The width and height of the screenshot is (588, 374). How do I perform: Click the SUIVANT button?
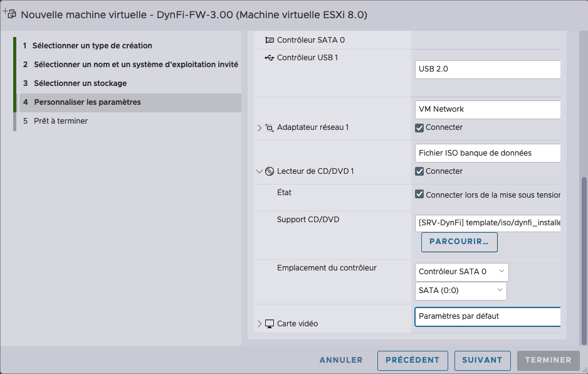pos(482,360)
